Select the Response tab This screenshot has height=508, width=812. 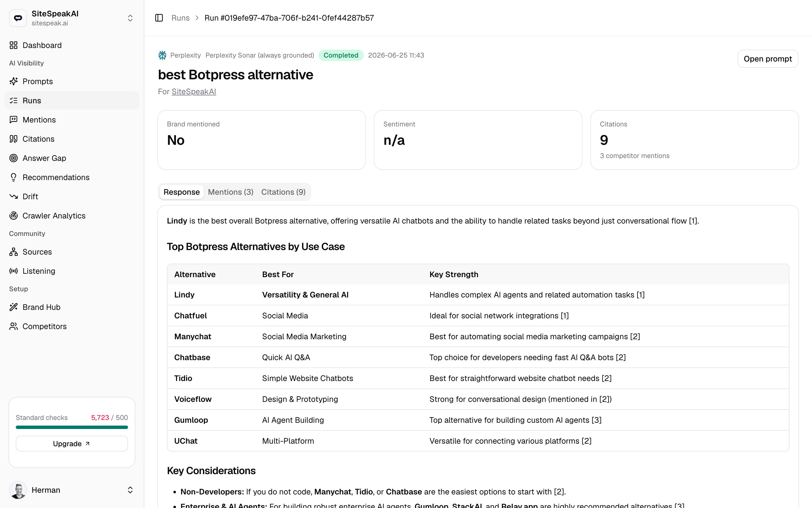182,192
